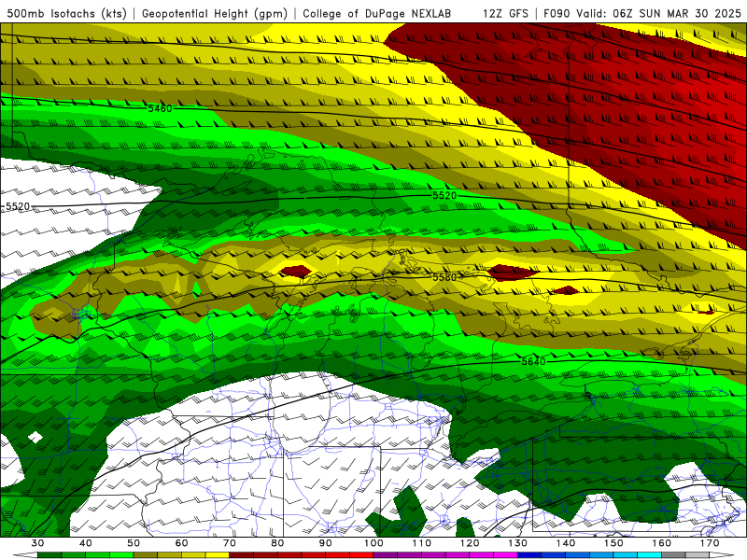Click the legend value 40
The height and width of the screenshot is (560, 747).
85,543
